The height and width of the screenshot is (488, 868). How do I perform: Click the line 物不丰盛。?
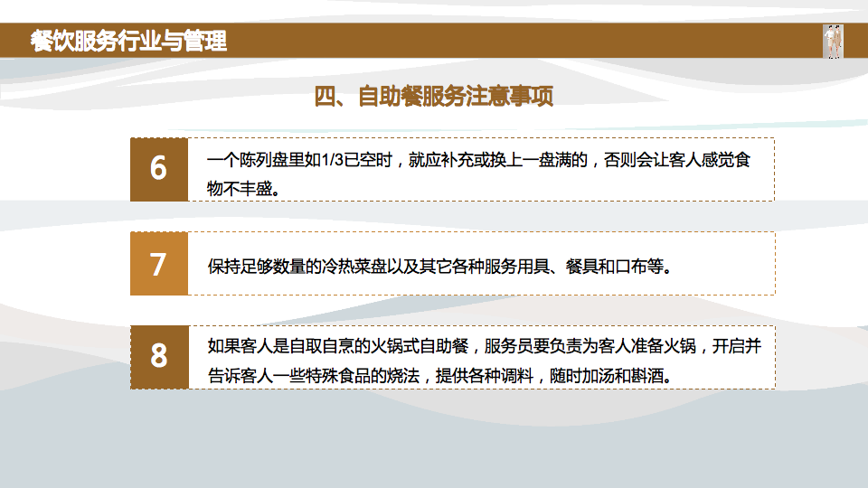click(x=243, y=189)
